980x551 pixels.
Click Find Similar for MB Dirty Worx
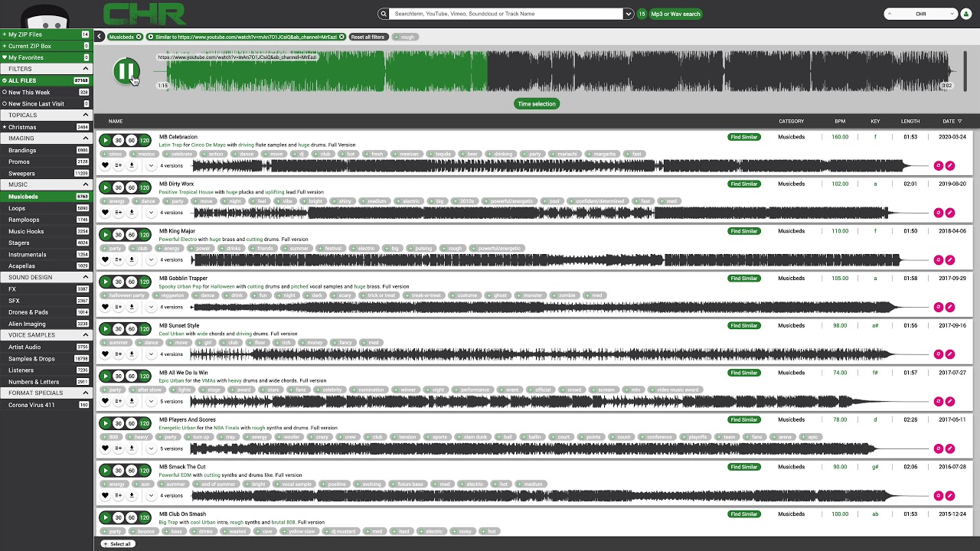743,184
